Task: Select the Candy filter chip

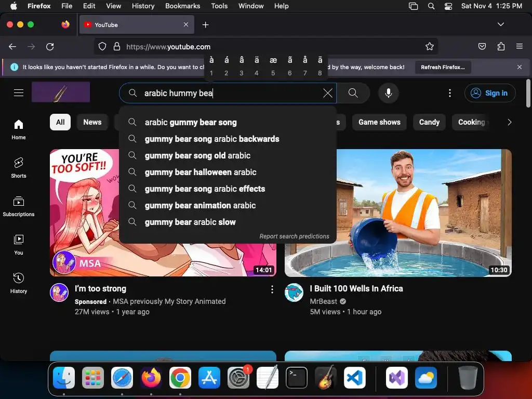Action: (x=429, y=122)
